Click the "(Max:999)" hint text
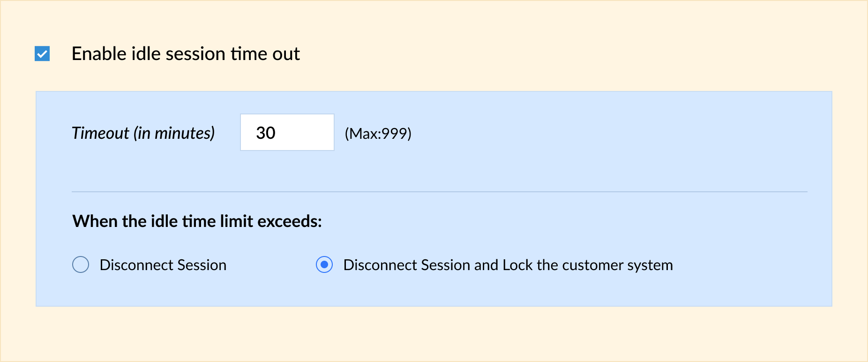 pos(378,134)
